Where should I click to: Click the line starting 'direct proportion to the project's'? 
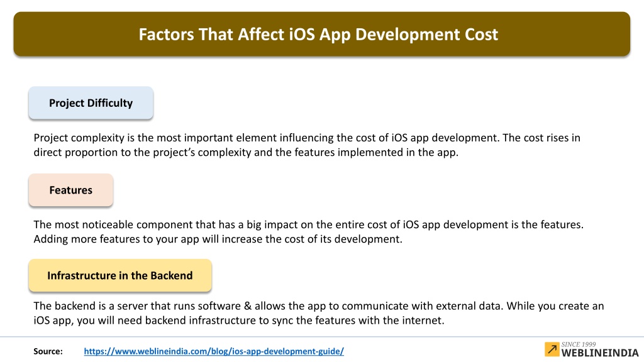(246, 152)
